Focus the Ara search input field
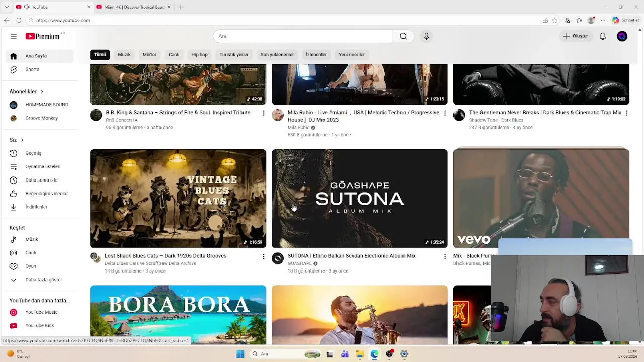644x362 pixels. point(303,36)
